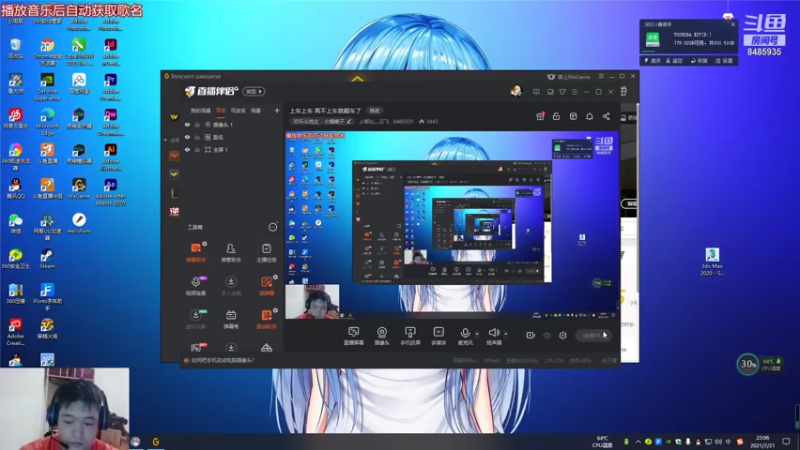Image resolution: width=800 pixels, height=450 pixels.
Task: Lock the 歌名 source
Action: tap(197, 137)
